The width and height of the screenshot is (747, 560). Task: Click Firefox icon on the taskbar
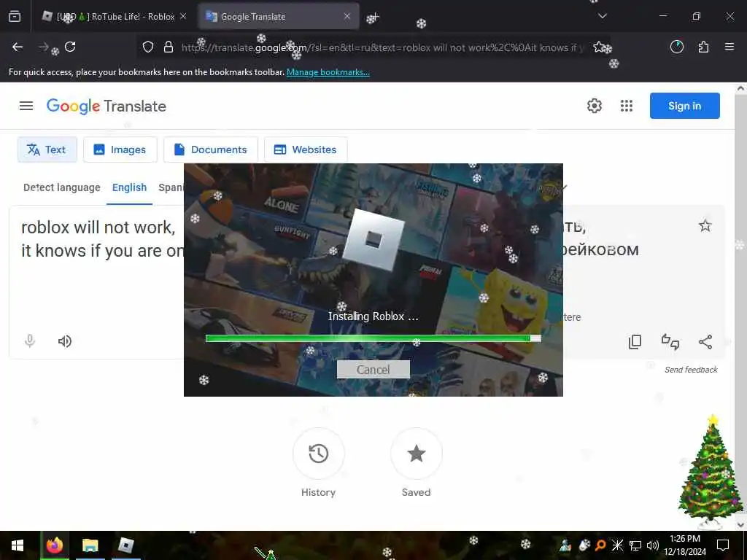55,545
